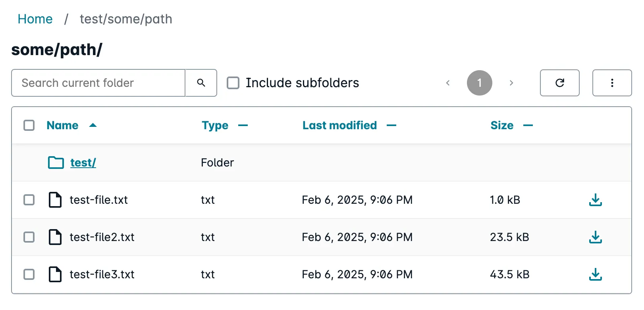644x310 pixels.
Task: Click the file icon of test-file2.txt
Action: [55, 237]
